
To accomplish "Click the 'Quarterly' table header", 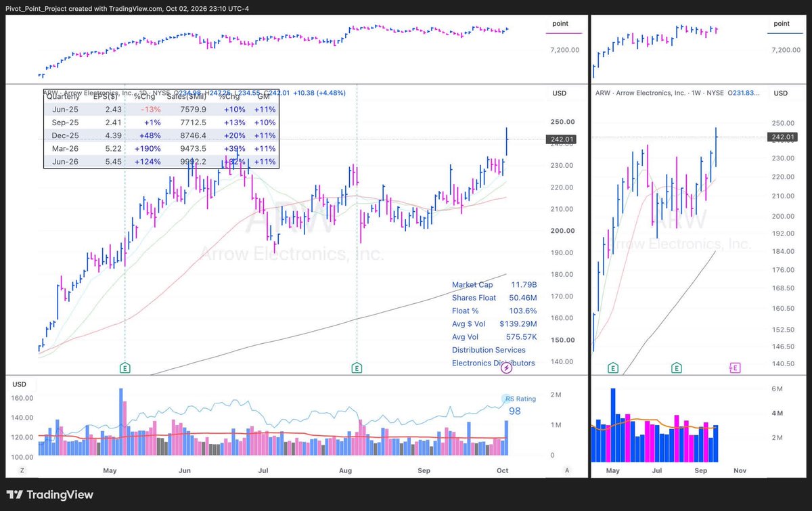I will pyautogui.click(x=63, y=97).
